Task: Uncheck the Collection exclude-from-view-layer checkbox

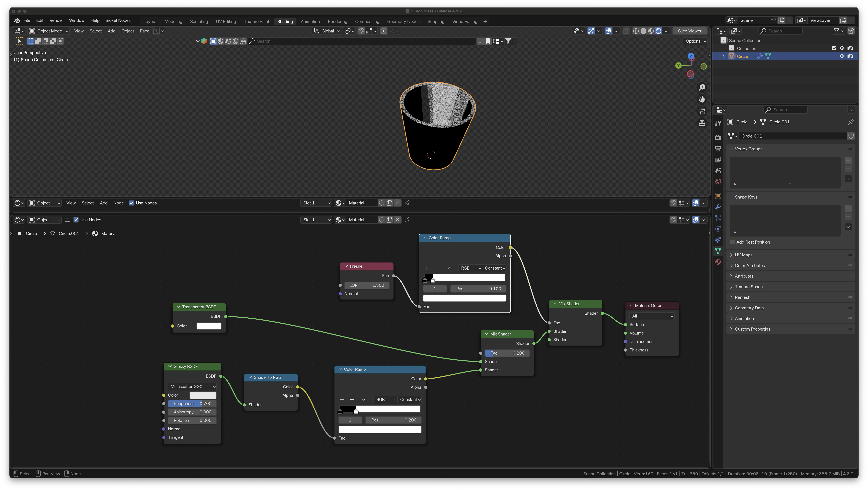Action: click(834, 48)
